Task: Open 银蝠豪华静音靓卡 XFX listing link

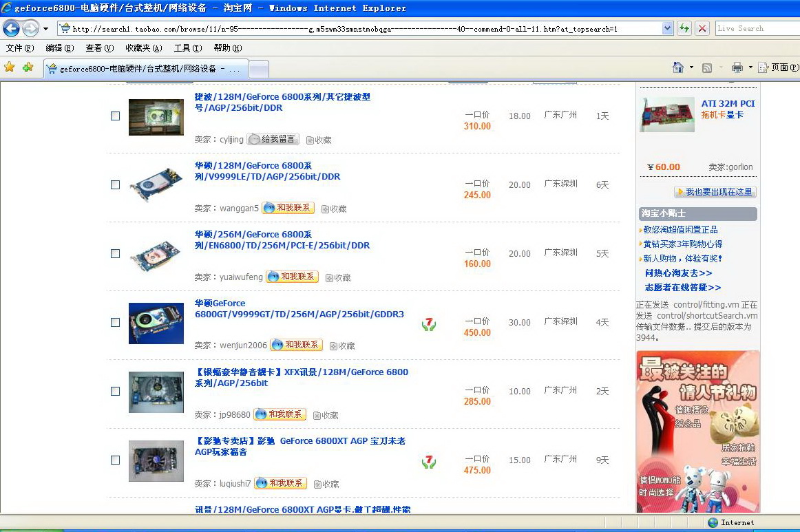Action: pos(302,377)
